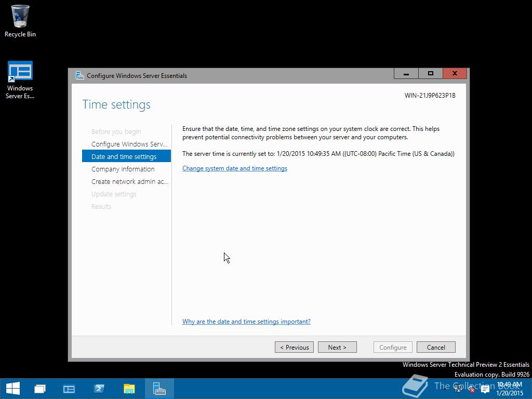Open the Recycle Bin desktop icon
532x399 pixels.
pos(20,21)
